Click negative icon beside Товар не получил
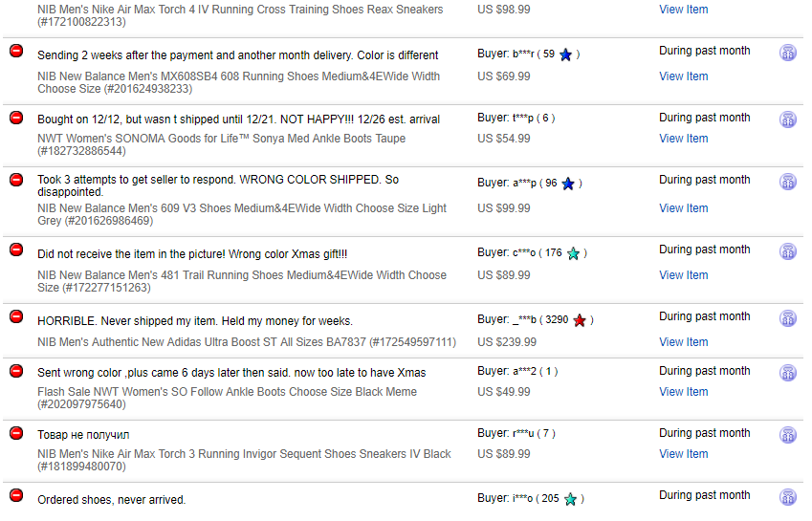The width and height of the screenshot is (812, 521). 16,433
